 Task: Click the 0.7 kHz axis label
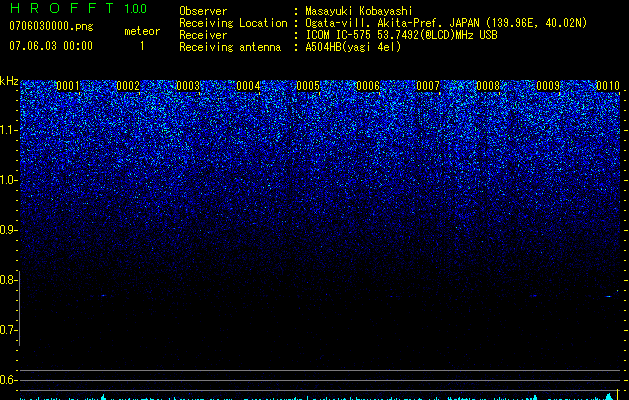tap(8, 330)
